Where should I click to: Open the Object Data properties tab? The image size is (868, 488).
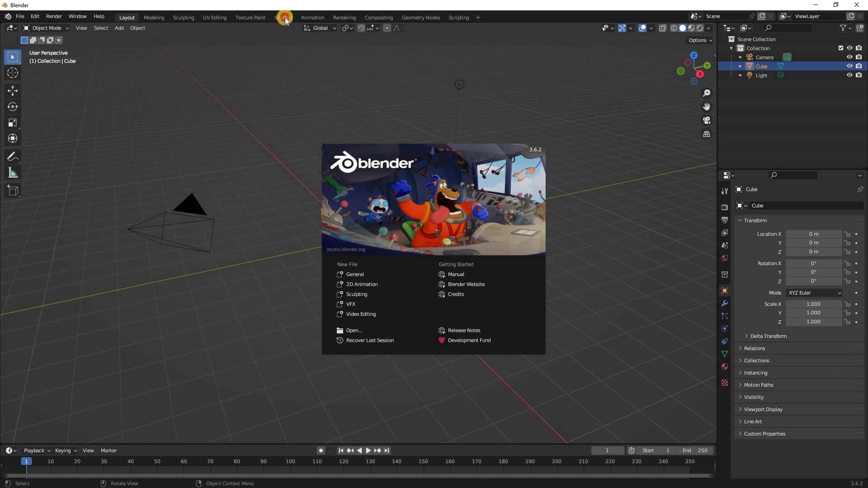coord(725,354)
